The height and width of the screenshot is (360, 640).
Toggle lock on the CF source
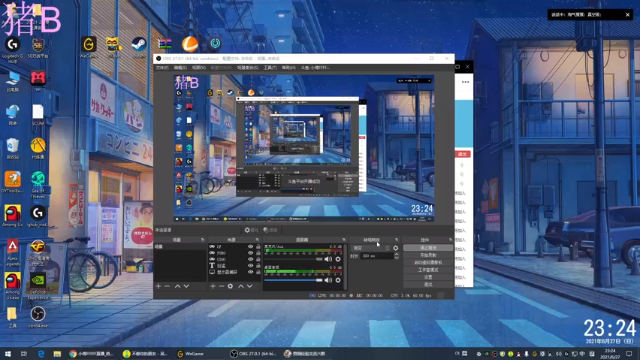258,247
